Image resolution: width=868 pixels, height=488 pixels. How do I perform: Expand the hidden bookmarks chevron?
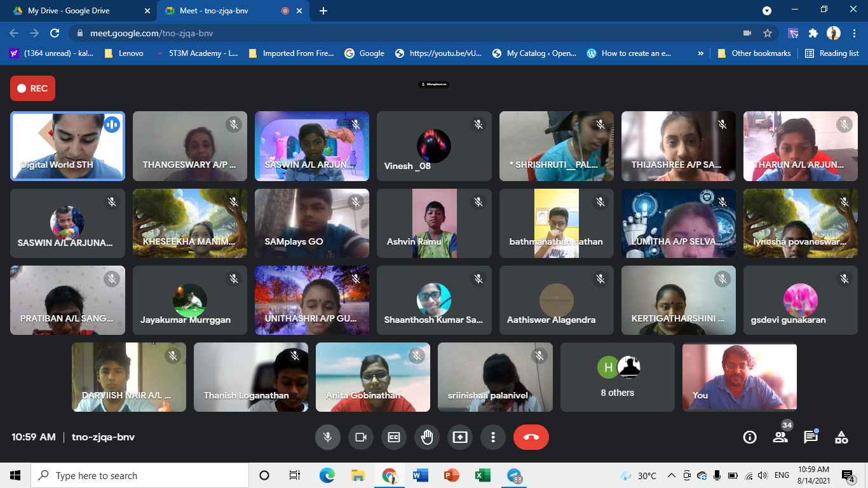[x=701, y=53]
